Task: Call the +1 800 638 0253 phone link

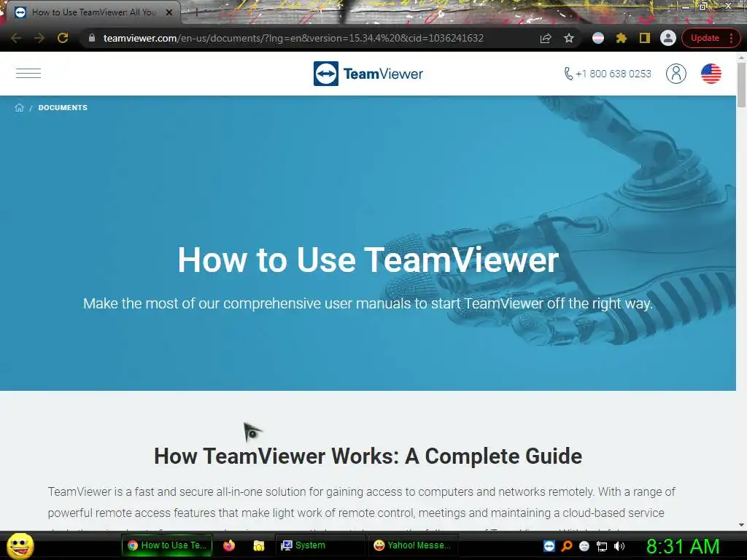Action: 608,74
